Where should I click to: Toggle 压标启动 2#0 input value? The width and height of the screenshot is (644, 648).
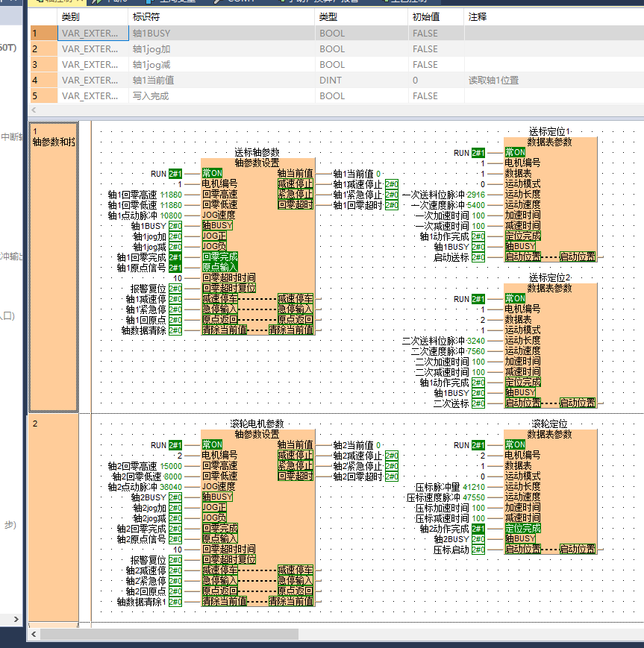coord(478,550)
